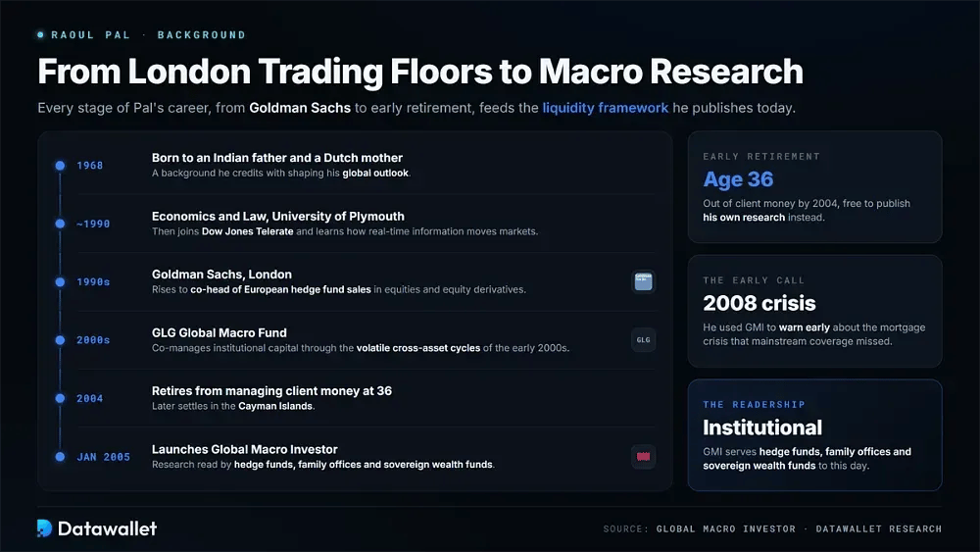Click the 'BACKGROUND' header label

201,35
